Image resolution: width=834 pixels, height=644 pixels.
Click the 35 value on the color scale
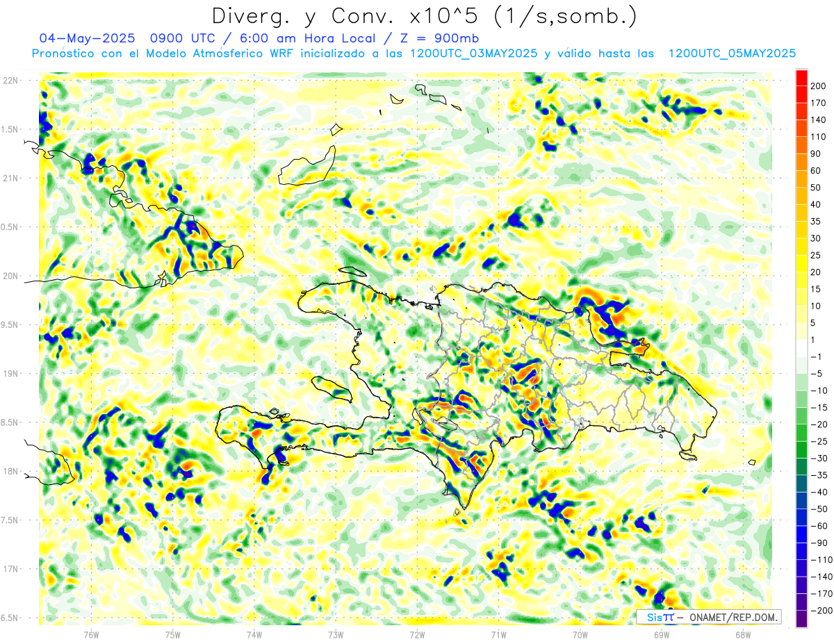click(817, 222)
